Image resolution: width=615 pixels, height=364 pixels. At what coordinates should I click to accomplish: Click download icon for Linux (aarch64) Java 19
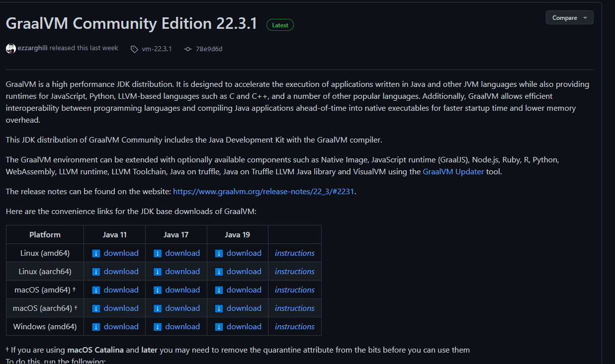pyautogui.click(x=219, y=272)
